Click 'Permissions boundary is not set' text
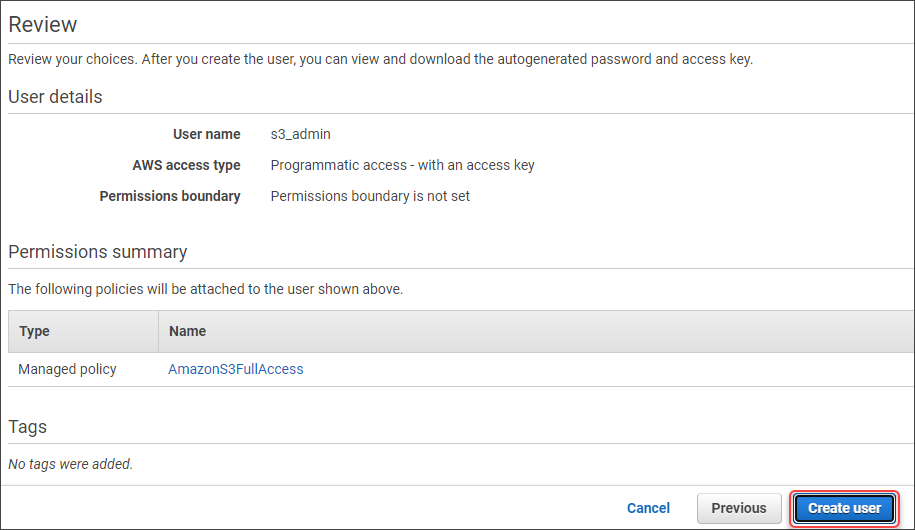The image size is (915, 530). point(370,196)
